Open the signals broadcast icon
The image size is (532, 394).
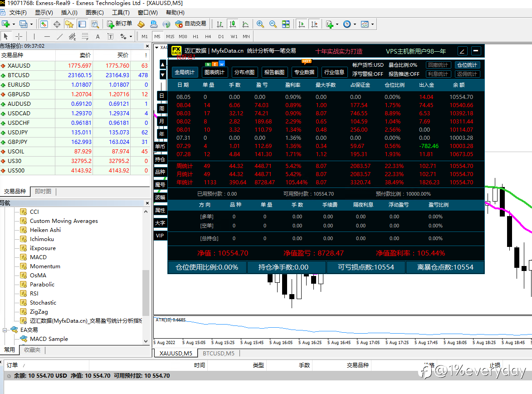(166, 24)
